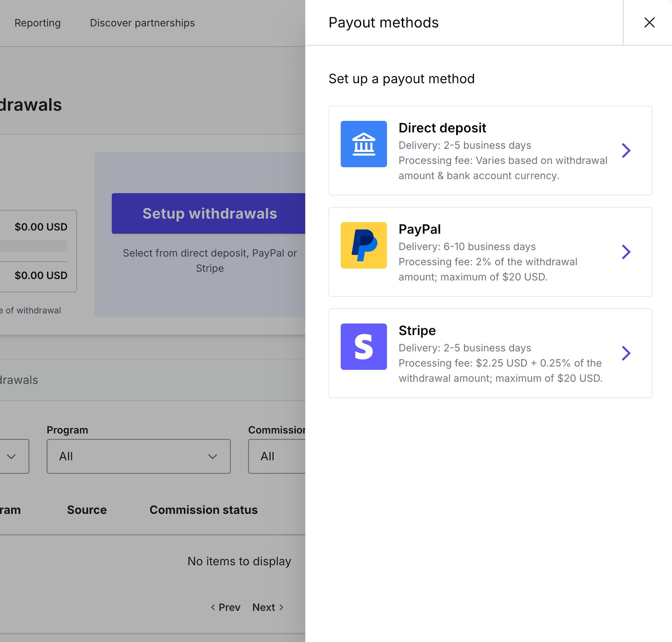Image resolution: width=672 pixels, height=642 pixels.
Task: Go to the Next page
Action: pyautogui.click(x=268, y=607)
